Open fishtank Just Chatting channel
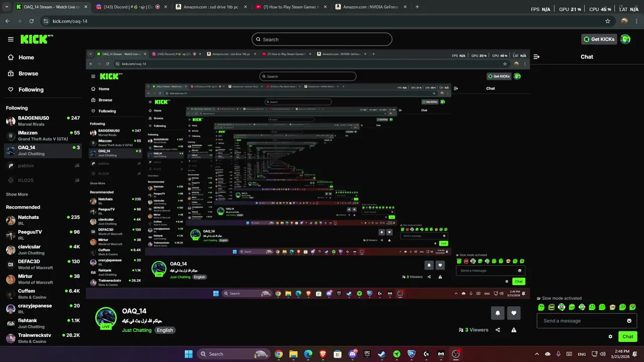Screen dimensions: 644x362 coord(43,323)
